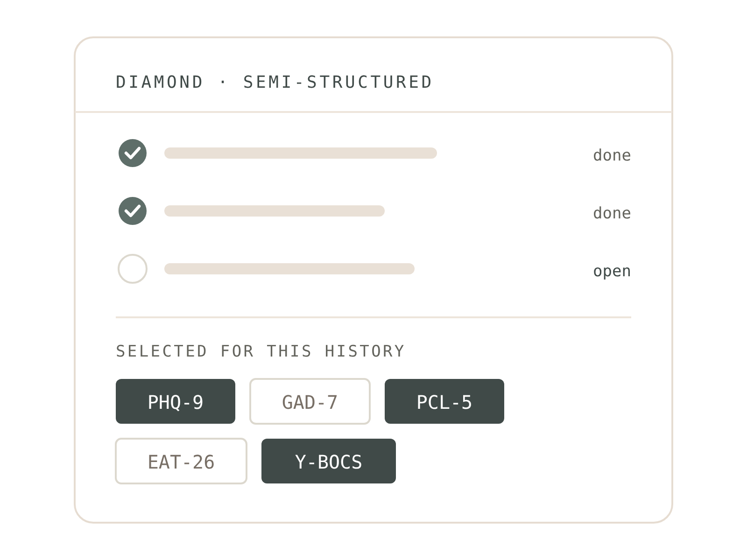This screenshot has height=560, width=747.
Task: Check the empty open checklist circle
Action: (133, 269)
